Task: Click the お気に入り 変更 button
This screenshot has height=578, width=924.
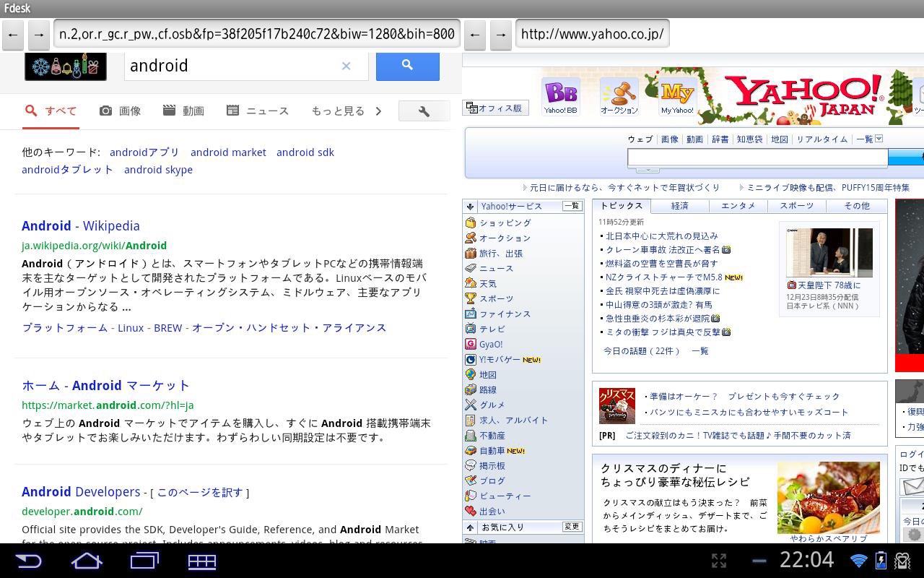Action: 572,527
